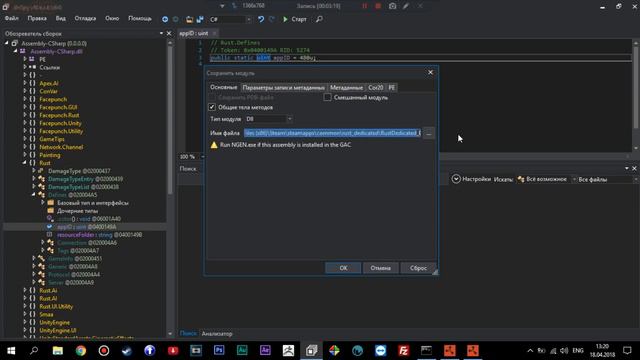Viewport: 640px width, 360px height.
Task: Open Все файлы search scope dropdown
Action: click(607, 179)
